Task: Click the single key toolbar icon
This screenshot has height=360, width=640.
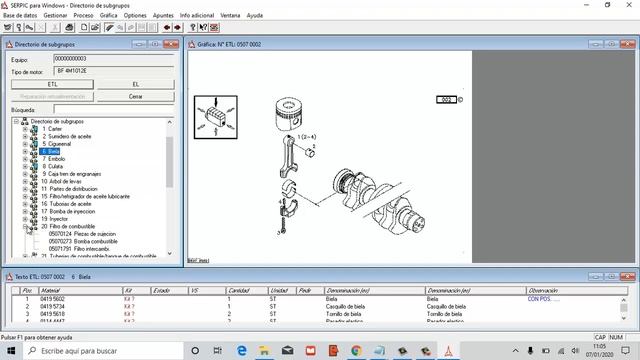Action: tap(19, 27)
